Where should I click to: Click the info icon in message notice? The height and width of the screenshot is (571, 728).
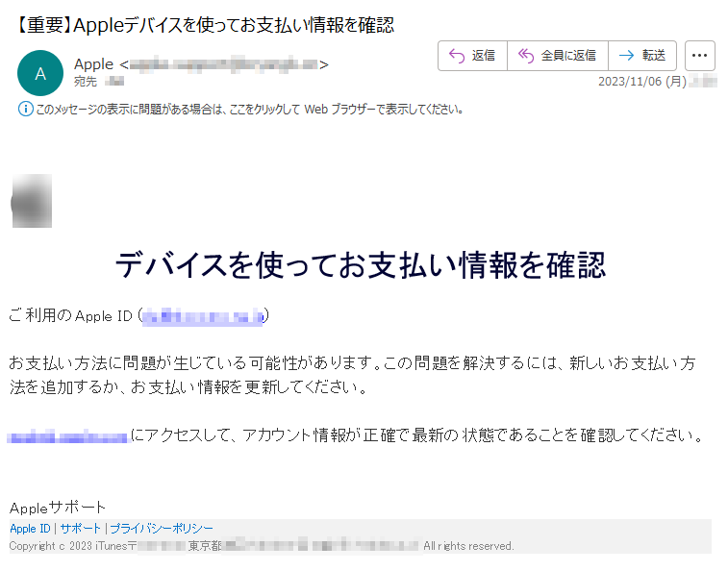[x=26, y=109]
